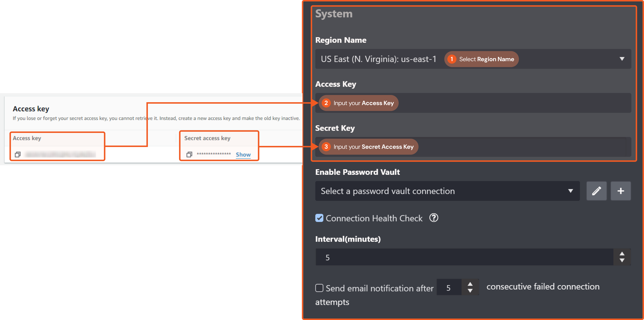Click the copy icon beside Access key
The height and width of the screenshot is (320, 644).
coord(18,155)
